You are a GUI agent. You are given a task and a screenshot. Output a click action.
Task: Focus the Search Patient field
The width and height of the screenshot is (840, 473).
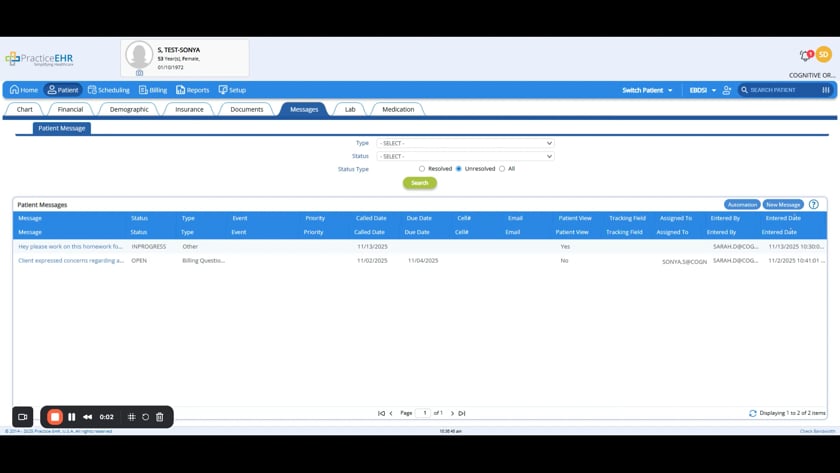[784, 90]
